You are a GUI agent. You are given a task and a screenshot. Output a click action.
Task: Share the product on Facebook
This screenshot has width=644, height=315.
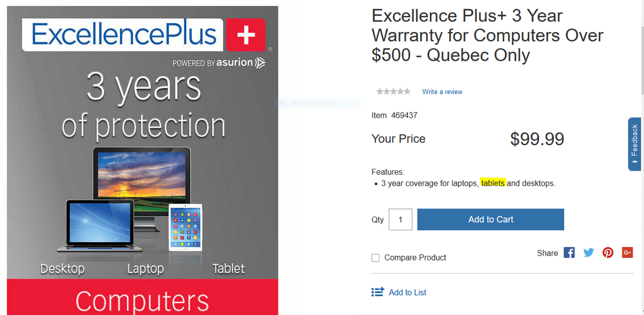pyautogui.click(x=569, y=252)
